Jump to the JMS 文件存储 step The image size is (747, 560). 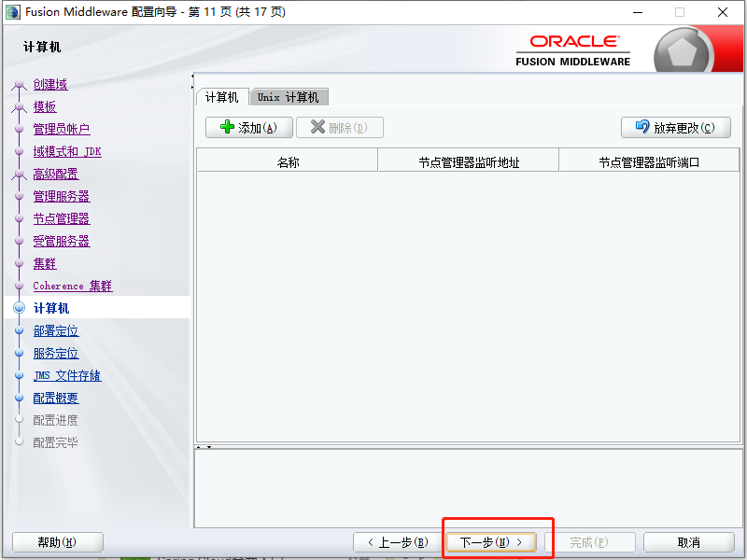(x=67, y=376)
